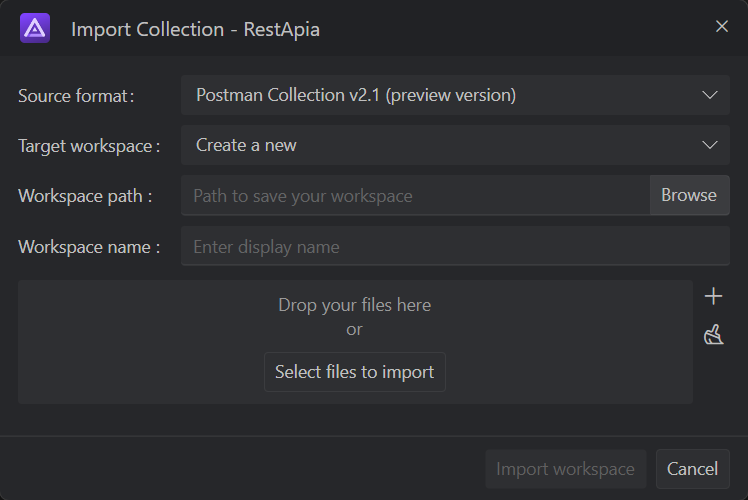This screenshot has width=748, height=500.
Task: Close the Import Collection dialog
Action: tap(722, 26)
